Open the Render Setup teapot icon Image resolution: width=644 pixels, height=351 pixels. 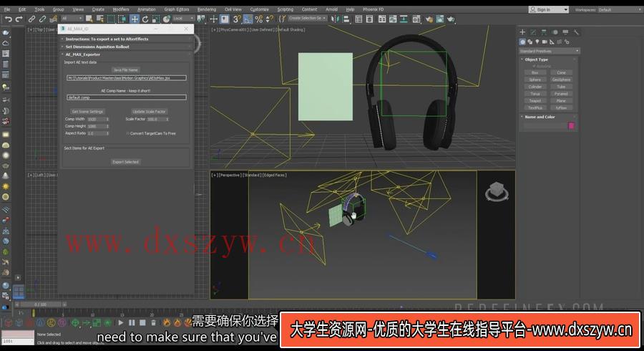tap(429, 19)
